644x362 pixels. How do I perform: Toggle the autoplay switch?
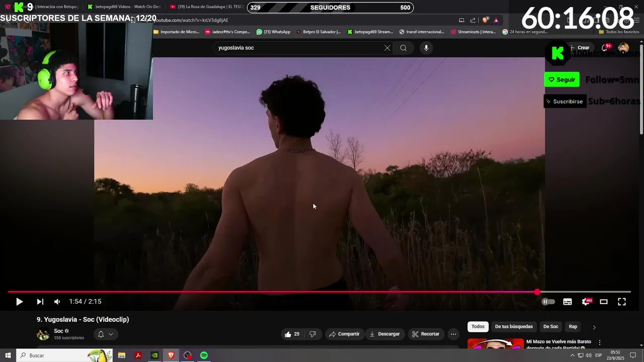(548, 302)
